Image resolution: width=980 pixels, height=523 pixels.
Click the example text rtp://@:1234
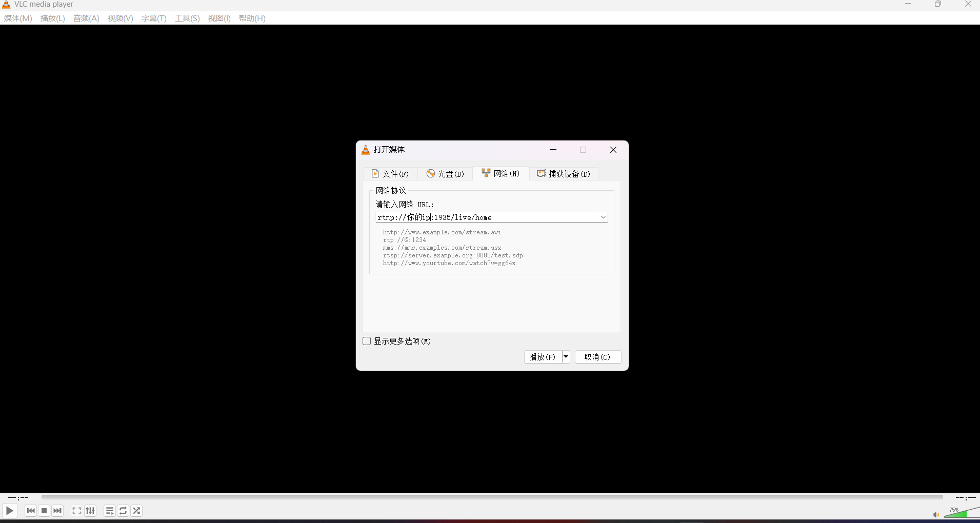click(x=405, y=240)
